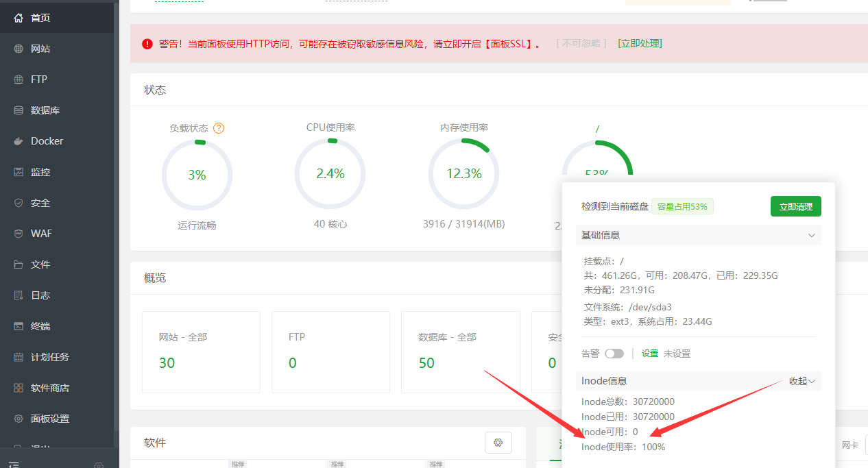Image resolution: width=868 pixels, height=468 pixels.
Task: Open the 设置 alert settings link
Action: [650, 354]
